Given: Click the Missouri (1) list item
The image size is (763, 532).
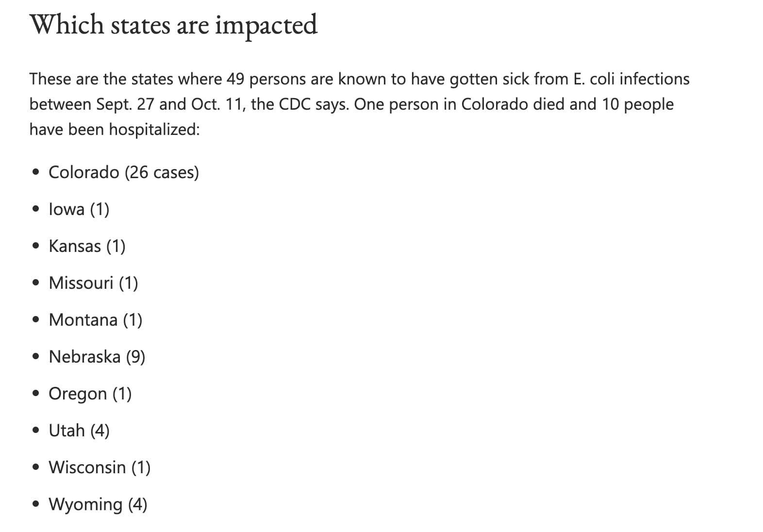Looking at the screenshot, I should tap(93, 283).
